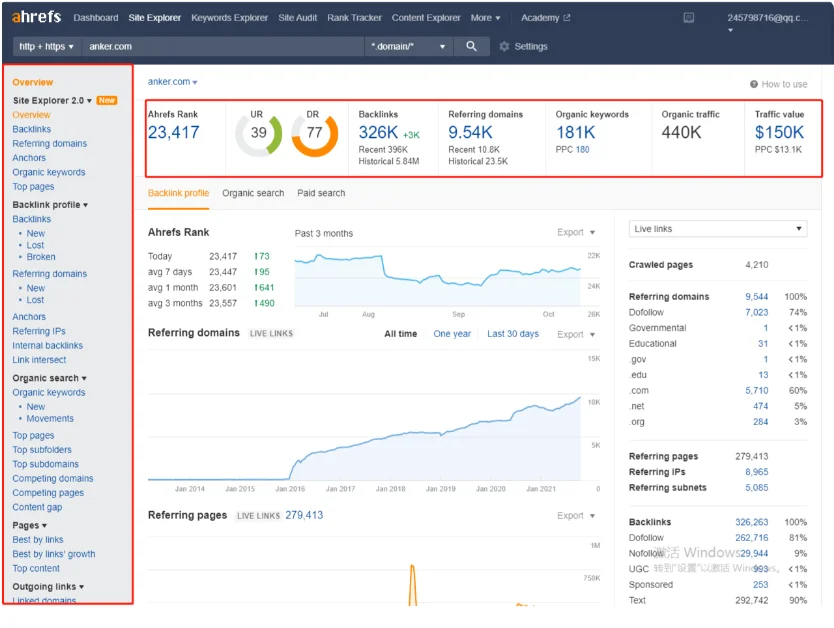
Task: Click the How to use help icon
Action: [x=754, y=84]
